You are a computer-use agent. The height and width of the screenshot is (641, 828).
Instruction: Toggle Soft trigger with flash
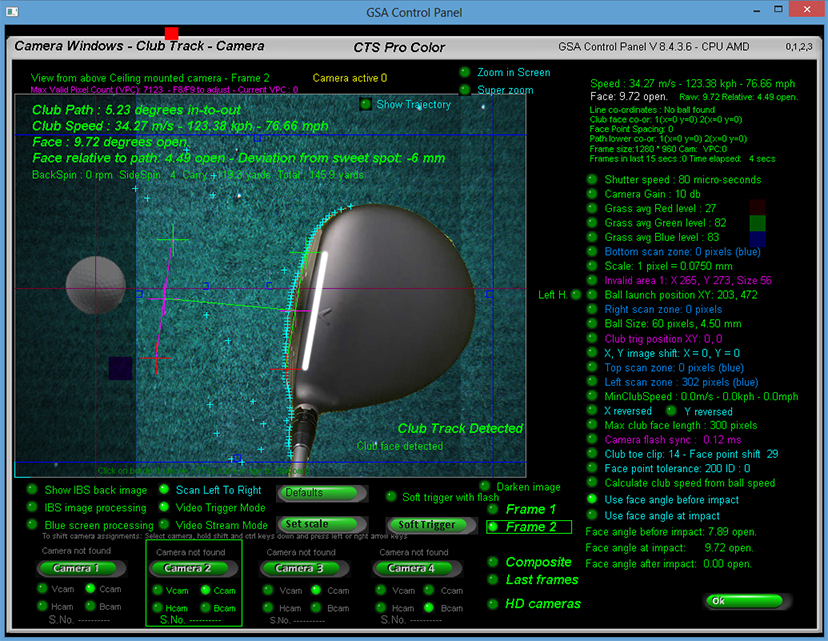(x=391, y=497)
